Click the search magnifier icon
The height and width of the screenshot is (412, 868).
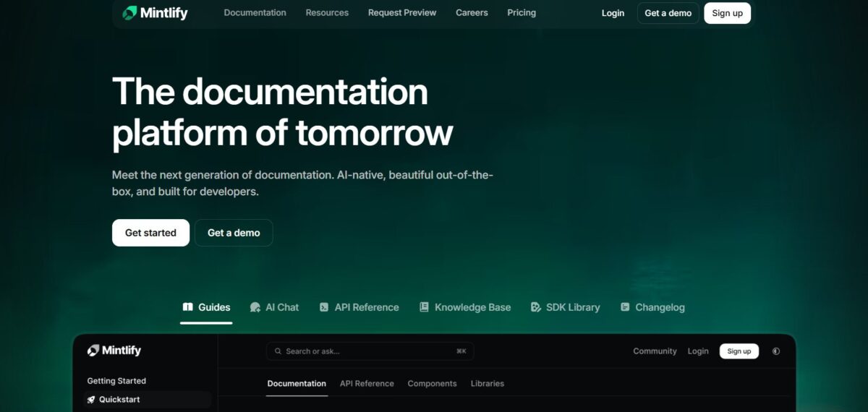click(x=278, y=351)
